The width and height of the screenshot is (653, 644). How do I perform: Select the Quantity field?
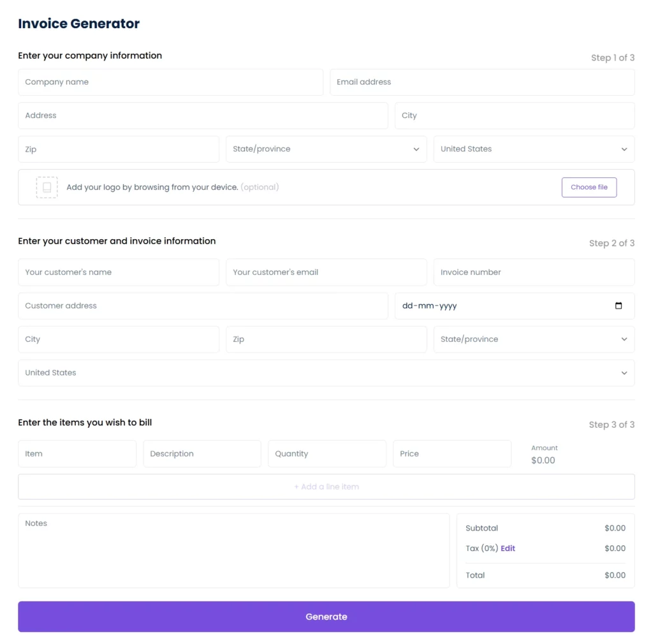click(326, 453)
